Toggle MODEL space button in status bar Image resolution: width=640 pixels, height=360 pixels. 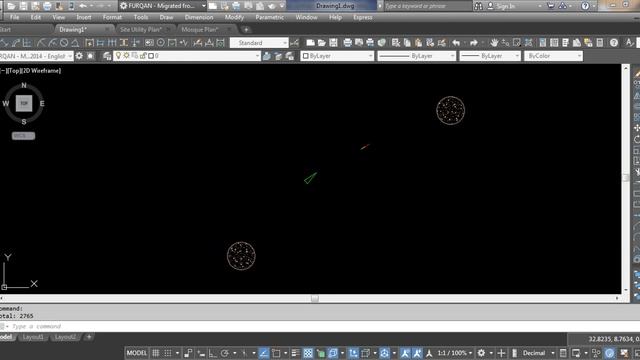coord(136,353)
